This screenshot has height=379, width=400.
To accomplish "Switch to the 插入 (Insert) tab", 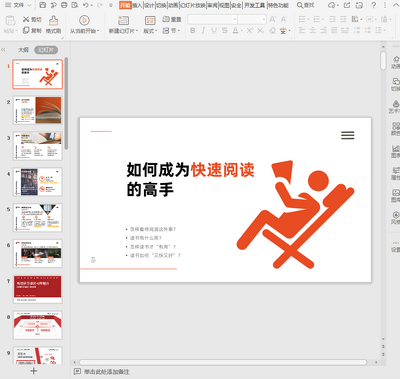I will 137,5.
